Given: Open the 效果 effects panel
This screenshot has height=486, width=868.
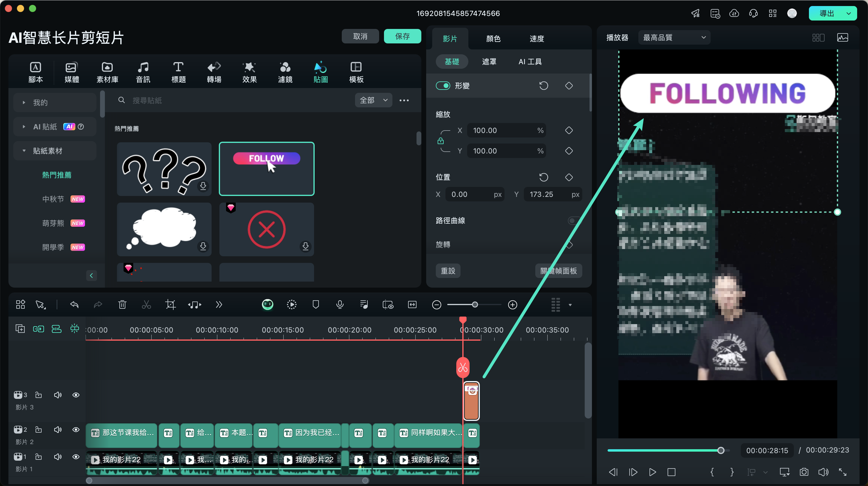Looking at the screenshot, I should tap(249, 72).
